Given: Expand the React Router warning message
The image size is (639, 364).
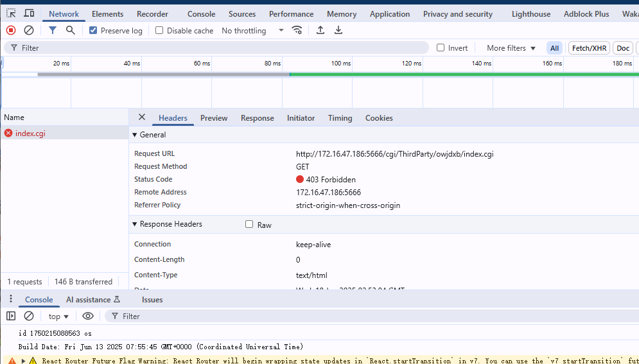Looking at the screenshot, I should [x=24, y=361].
